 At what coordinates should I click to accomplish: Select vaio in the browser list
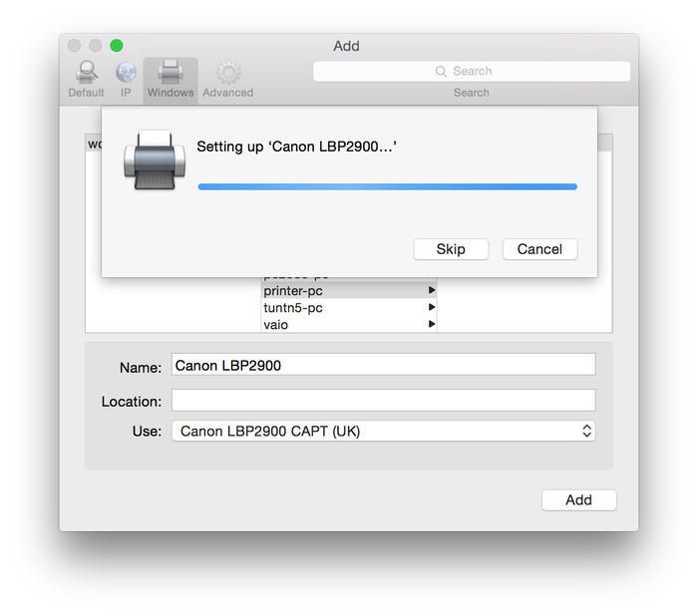pos(349,325)
